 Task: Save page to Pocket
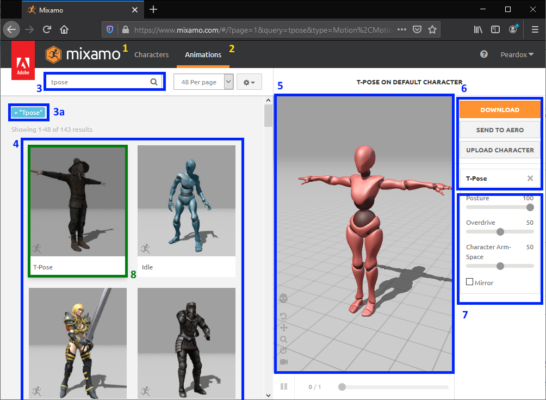click(417, 30)
